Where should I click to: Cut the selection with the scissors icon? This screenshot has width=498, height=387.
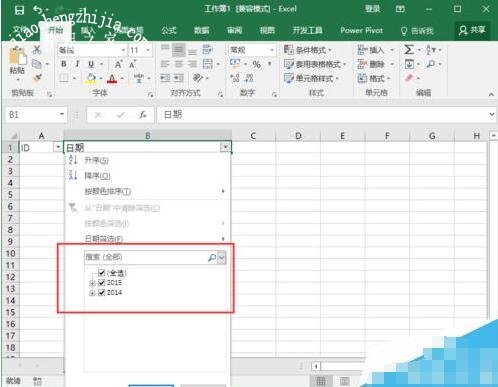(37, 50)
